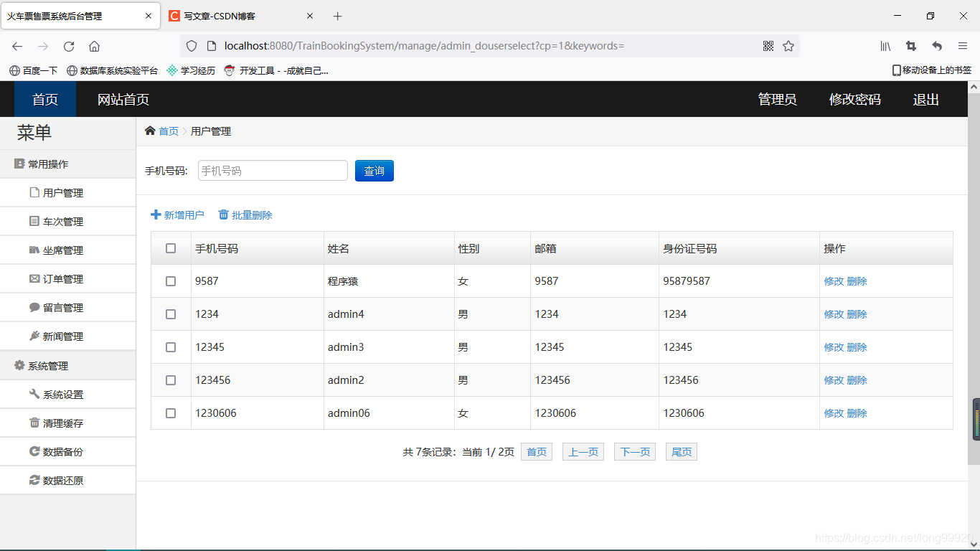Viewport: 980px width, 551px height.
Task: Click 删除 for user admin06
Action: pos(857,413)
